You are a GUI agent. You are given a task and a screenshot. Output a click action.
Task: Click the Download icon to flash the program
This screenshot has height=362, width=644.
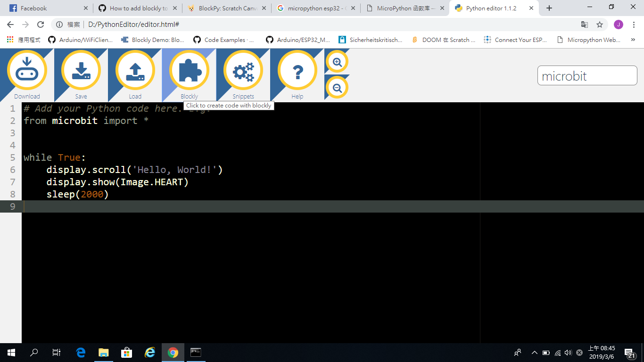pyautogui.click(x=27, y=70)
